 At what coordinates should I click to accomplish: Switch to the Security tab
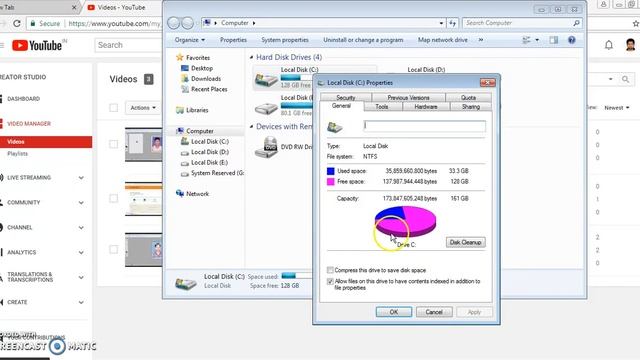click(346, 98)
